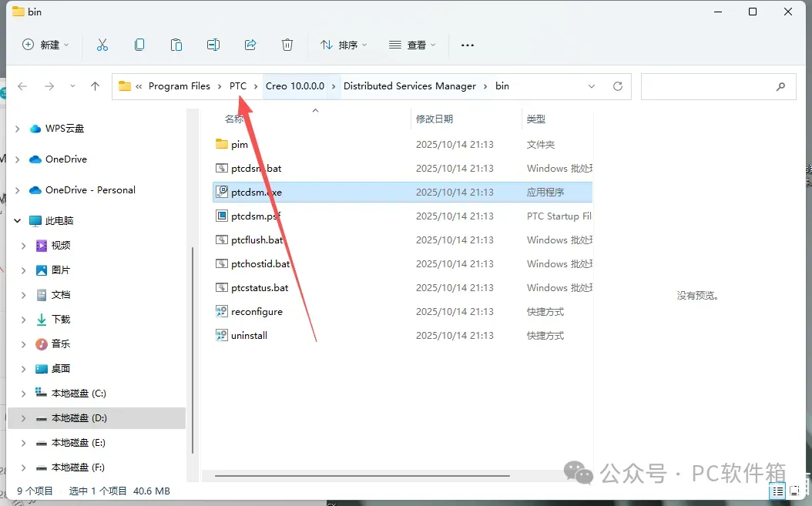Click the folder icon in address bar
Image resolution: width=812 pixels, height=506 pixels.
124,86
